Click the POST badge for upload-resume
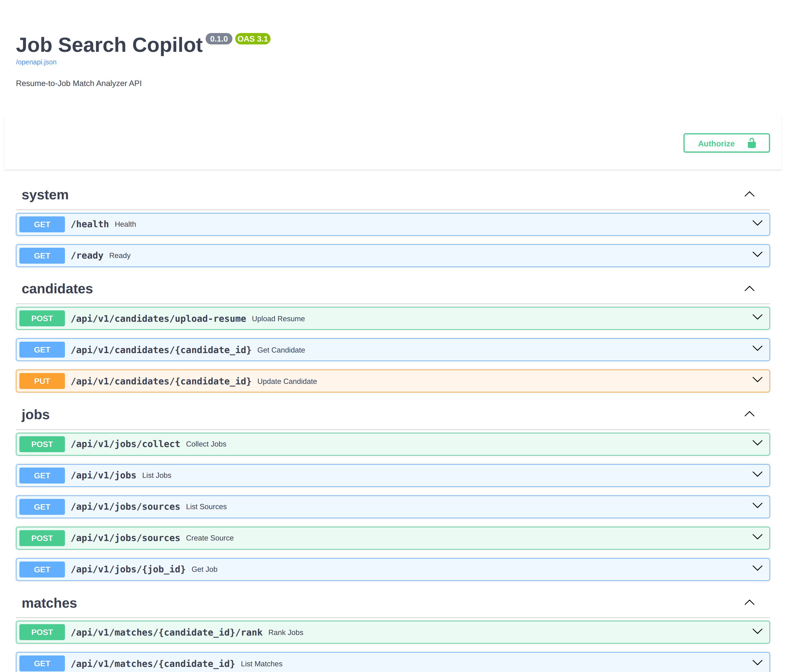The image size is (786, 672). point(42,319)
